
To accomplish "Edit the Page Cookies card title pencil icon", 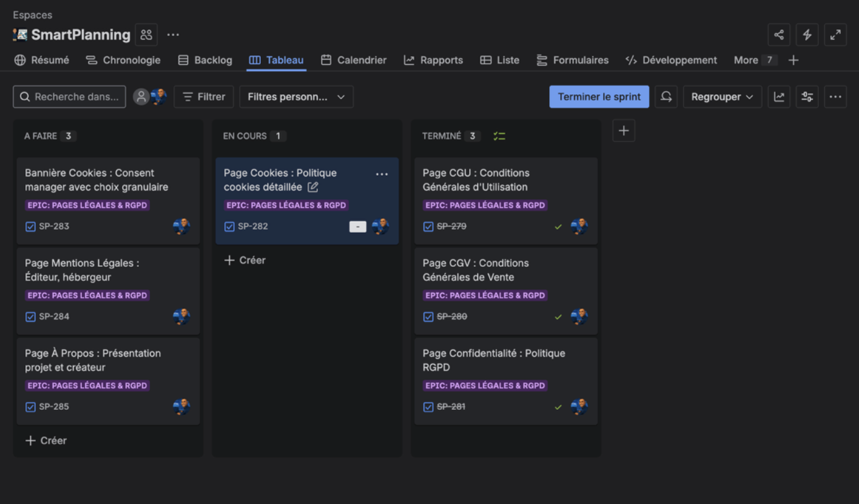I will (313, 187).
